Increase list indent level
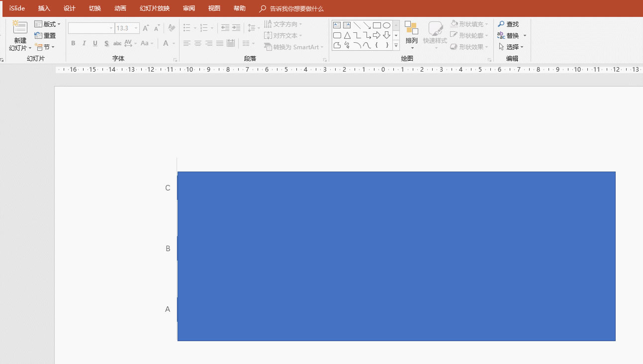The image size is (643, 364). click(236, 28)
